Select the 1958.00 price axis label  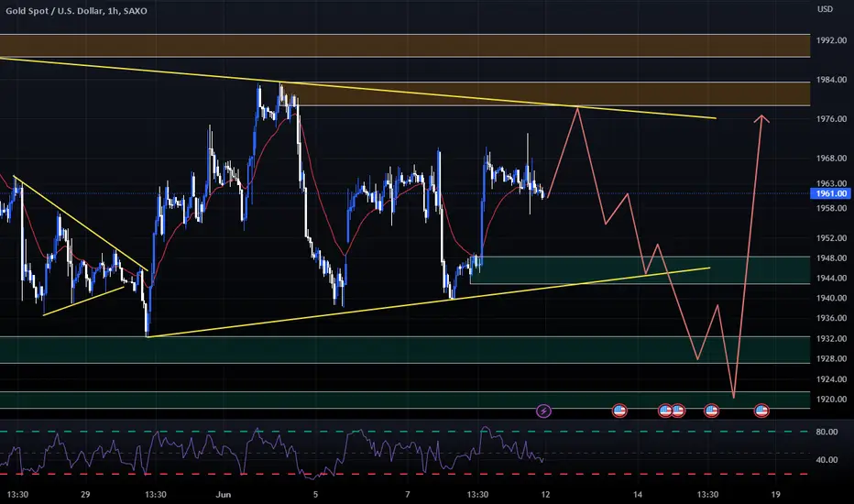pos(831,208)
